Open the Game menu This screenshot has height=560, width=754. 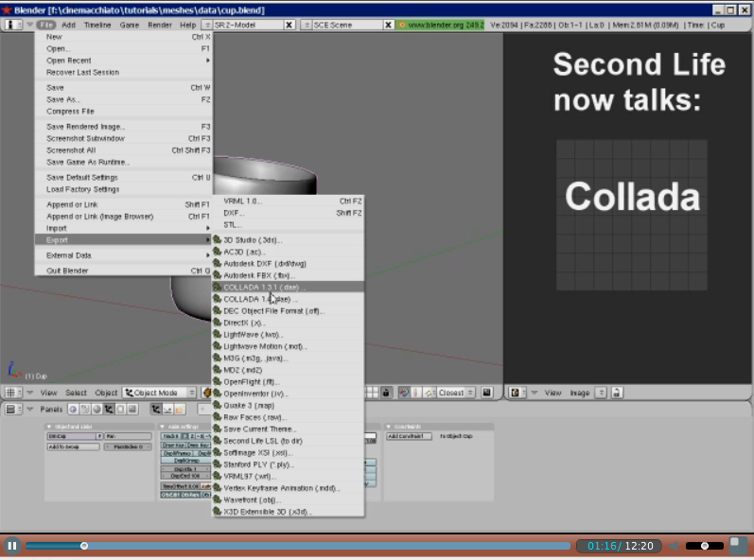coord(129,25)
